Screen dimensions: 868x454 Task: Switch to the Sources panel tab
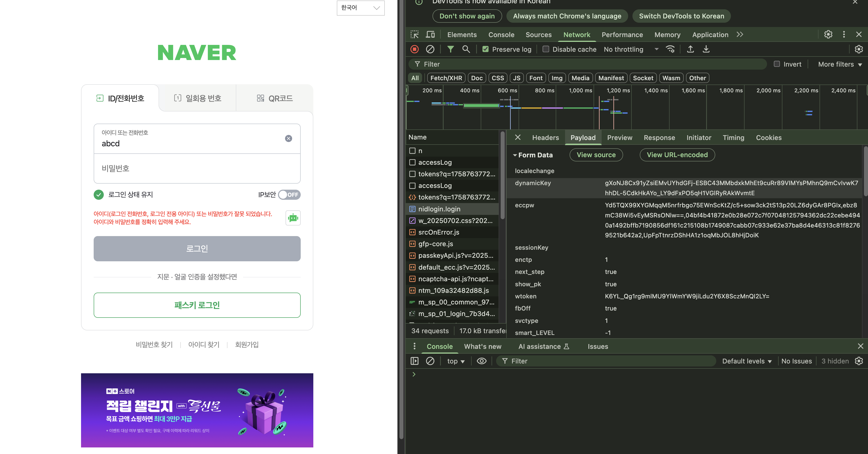coord(539,35)
